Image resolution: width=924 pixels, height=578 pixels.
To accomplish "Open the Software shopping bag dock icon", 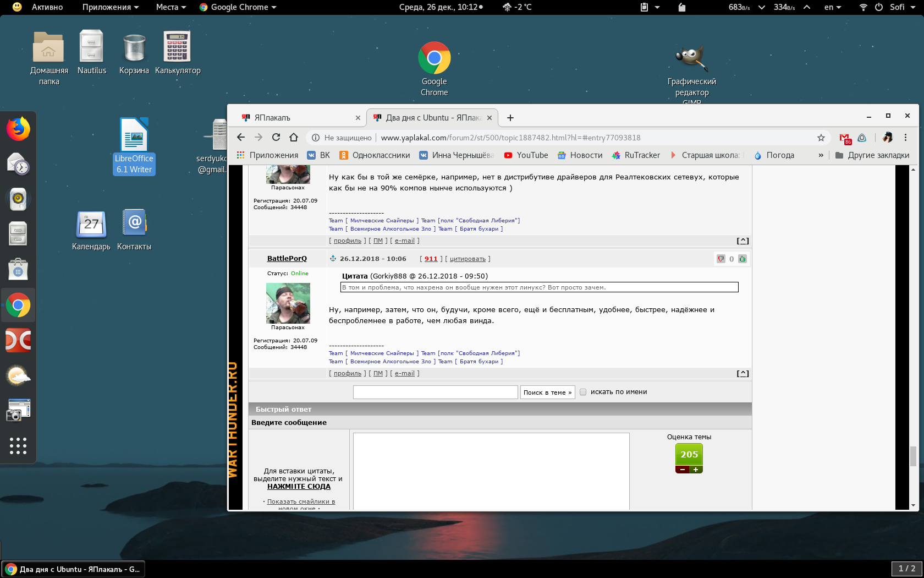I will 18,269.
